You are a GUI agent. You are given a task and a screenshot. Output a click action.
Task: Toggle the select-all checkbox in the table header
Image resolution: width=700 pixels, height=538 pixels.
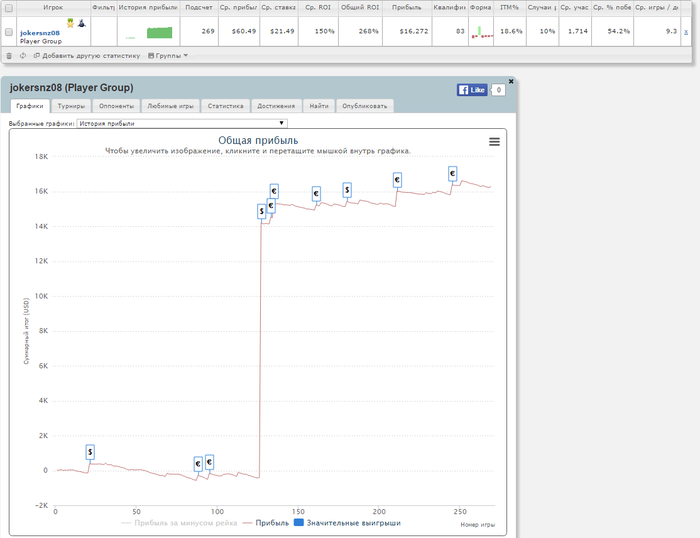9,8
